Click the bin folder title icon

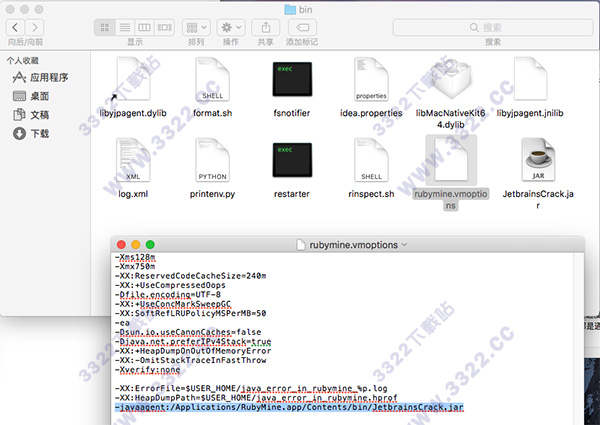click(x=290, y=10)
